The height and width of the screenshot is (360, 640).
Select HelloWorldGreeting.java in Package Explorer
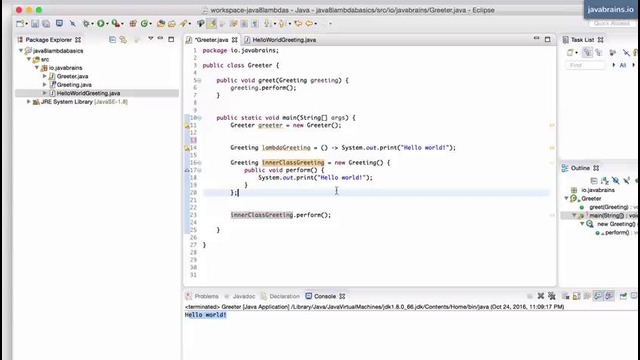(88, 93)
